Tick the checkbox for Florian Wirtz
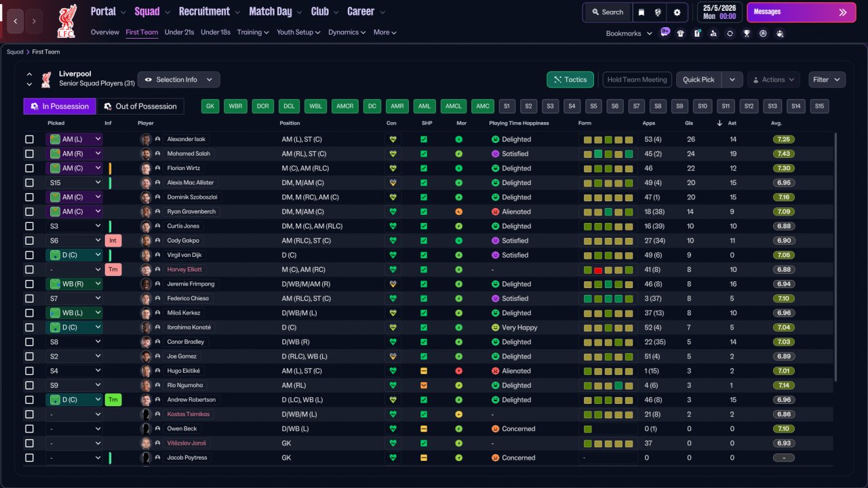 [29, 168]
